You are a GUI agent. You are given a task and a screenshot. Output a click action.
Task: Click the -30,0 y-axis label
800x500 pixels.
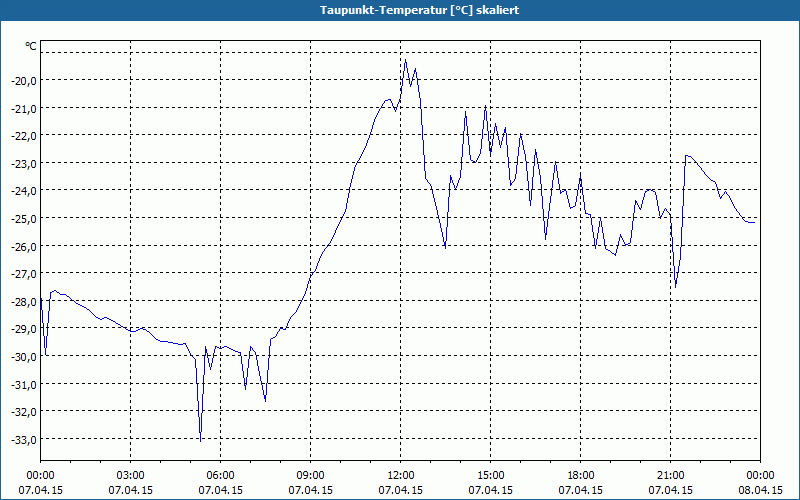click(x=26, y=356)
